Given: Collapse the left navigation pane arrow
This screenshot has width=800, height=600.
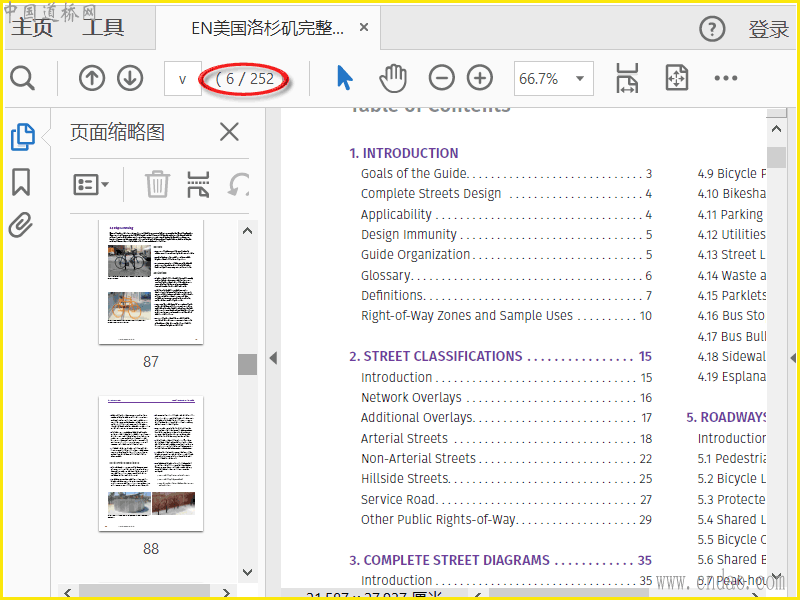Looking at the screenshot, I should pyautogui.click(x=273, y=358).
